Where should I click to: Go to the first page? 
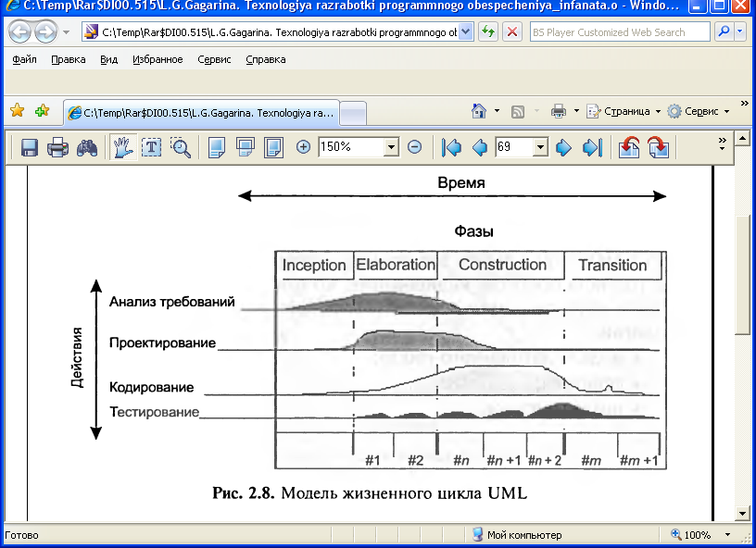451,147
